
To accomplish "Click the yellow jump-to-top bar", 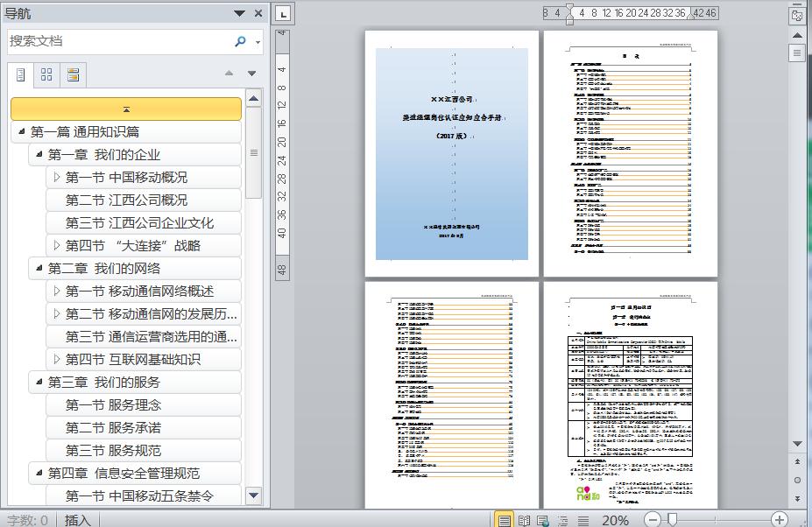I will pyautogui.click(x=126, y=109).
